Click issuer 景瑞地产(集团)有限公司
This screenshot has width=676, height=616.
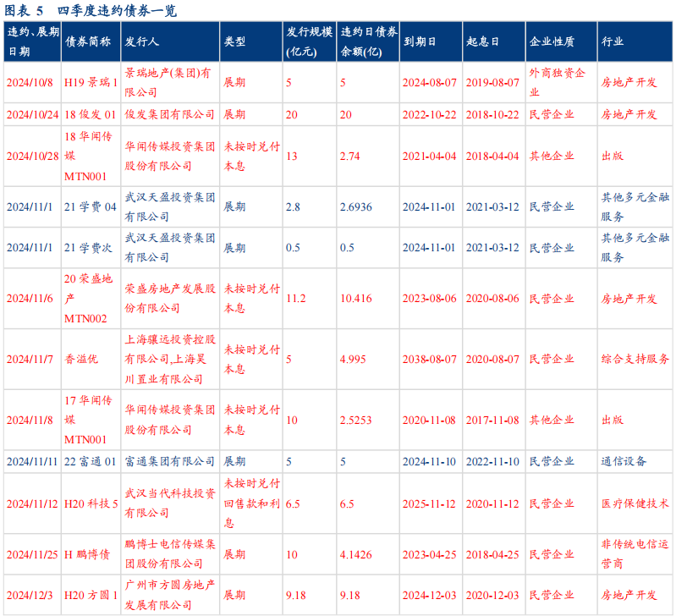pyautogui.click(x=168, y=82)
